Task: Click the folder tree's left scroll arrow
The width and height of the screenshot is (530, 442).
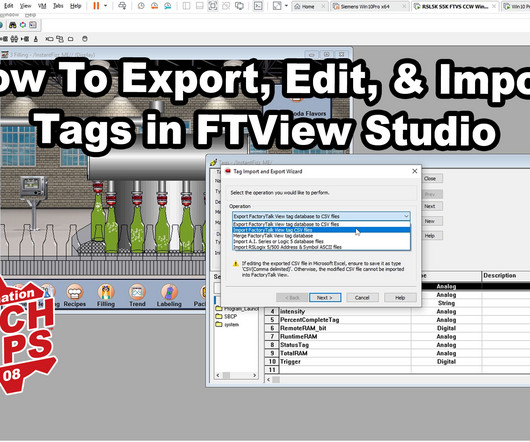Action: pyautogui.click(x=218, y=375)
